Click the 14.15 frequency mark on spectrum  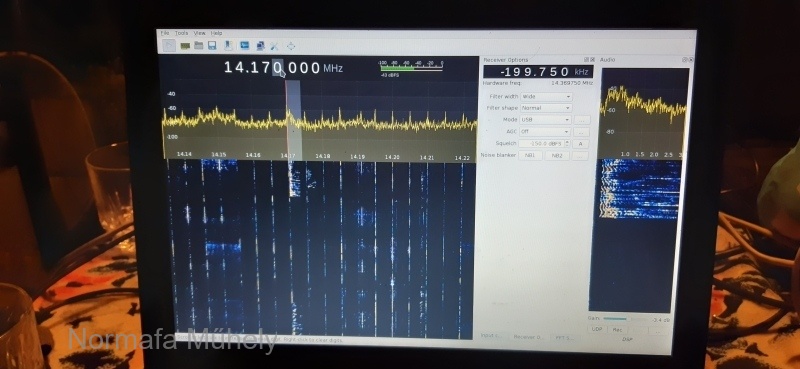click(x=219, y=154)
